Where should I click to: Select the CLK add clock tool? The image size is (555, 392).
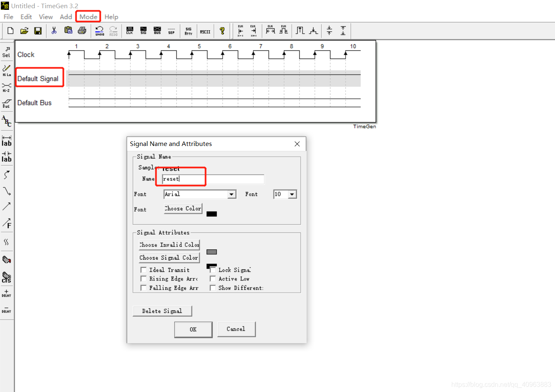pos(130,30)
